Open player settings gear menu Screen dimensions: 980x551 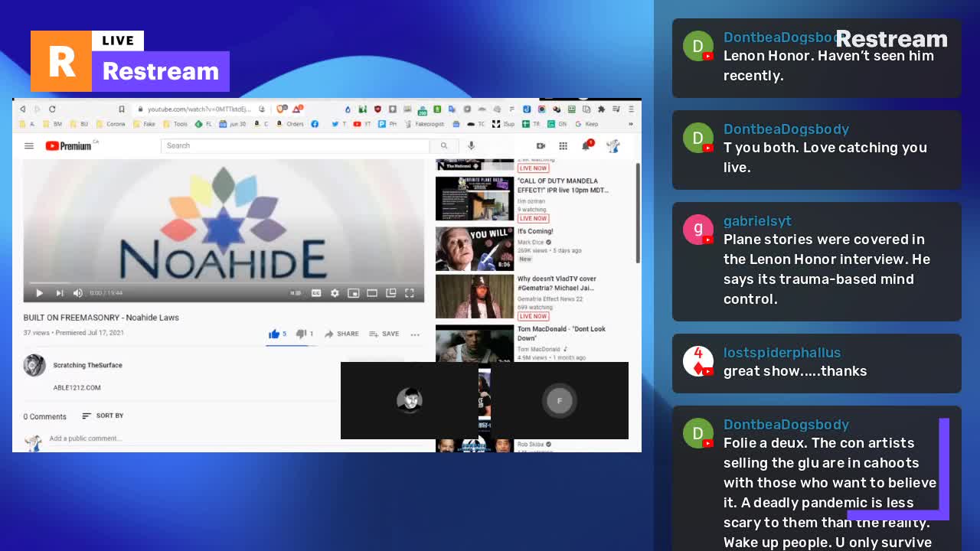pos(335,292)
